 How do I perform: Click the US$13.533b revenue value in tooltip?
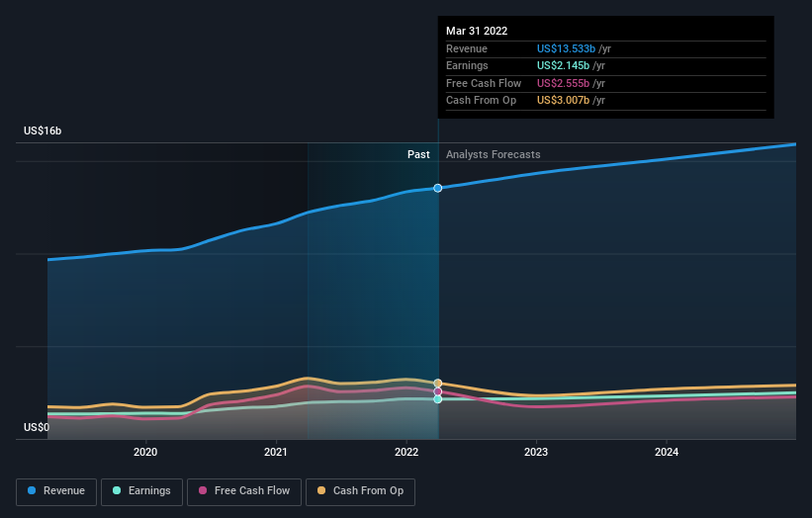tap(566, 48)
